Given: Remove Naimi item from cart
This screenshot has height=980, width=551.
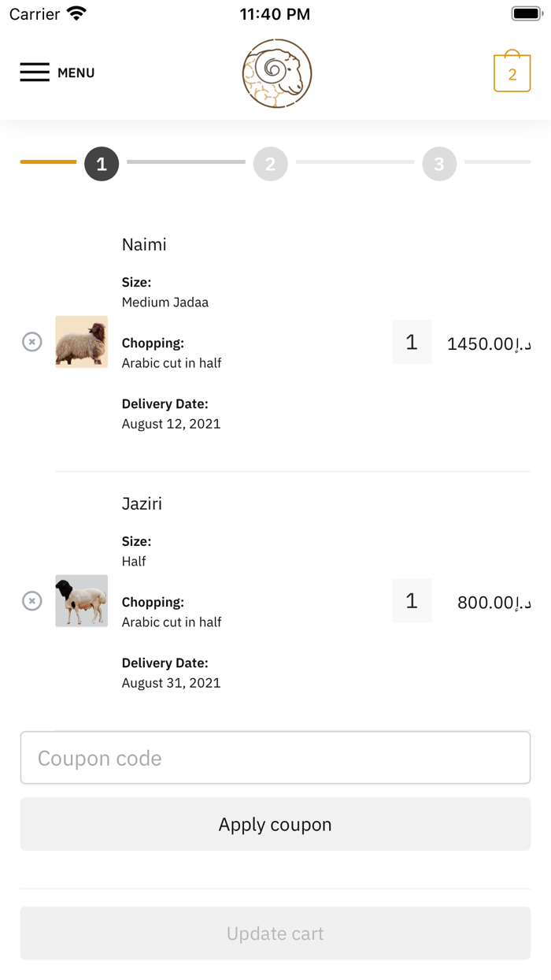Looking at the screenshot, I should click(31, 342).
